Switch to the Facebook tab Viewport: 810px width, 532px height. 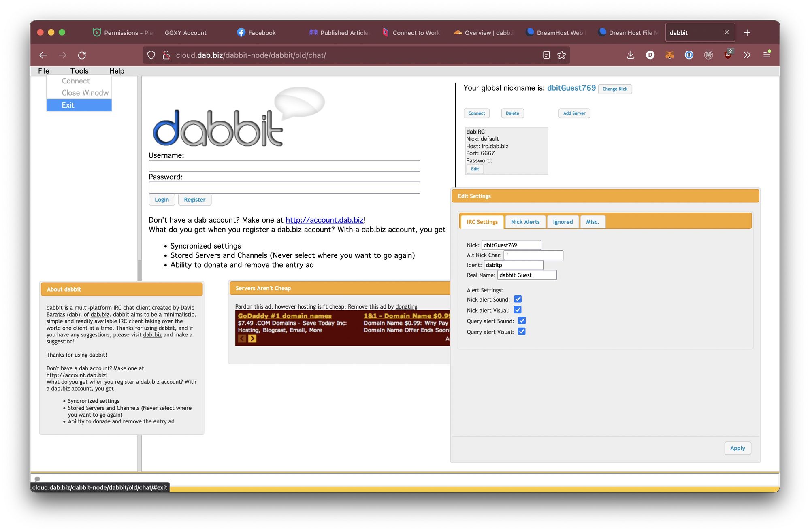262,33
